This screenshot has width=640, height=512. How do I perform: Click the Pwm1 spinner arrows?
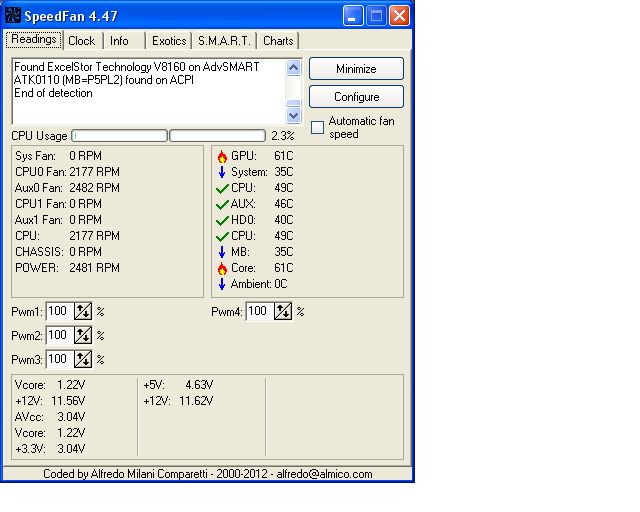tap(83, 312)
